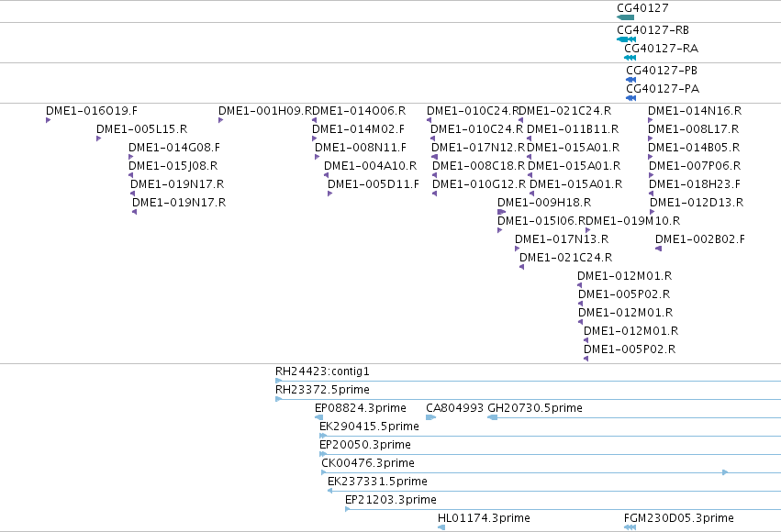The width and height of the screenshot is (781, 532).
Task: Select the CG40127 gene arrow glyph
Action: click(x=625, y=17)
